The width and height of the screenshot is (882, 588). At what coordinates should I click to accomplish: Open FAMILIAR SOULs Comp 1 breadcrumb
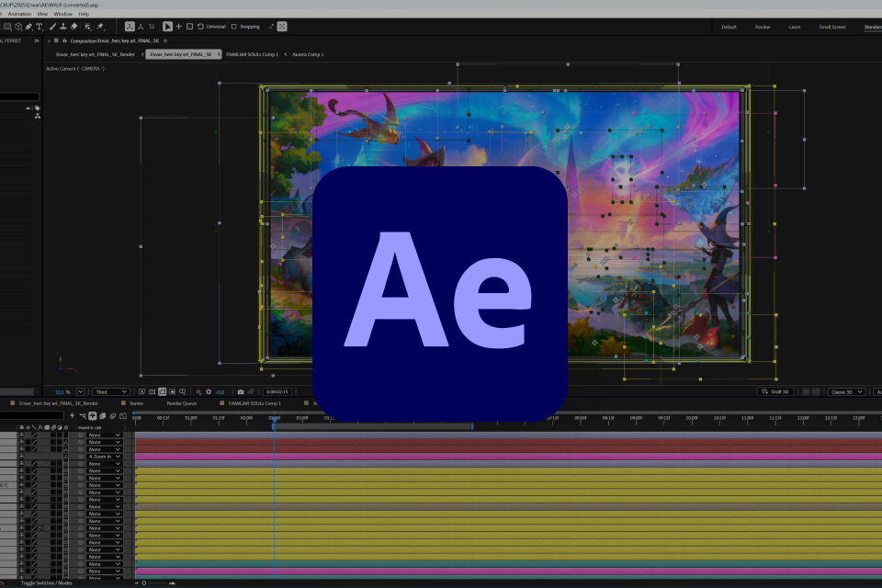point(252,54)
